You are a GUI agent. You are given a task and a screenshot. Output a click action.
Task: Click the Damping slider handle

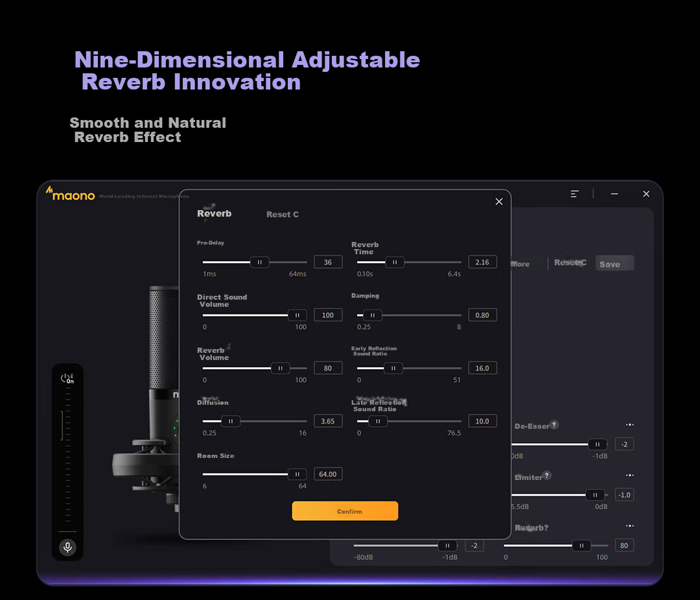point(372,315)
